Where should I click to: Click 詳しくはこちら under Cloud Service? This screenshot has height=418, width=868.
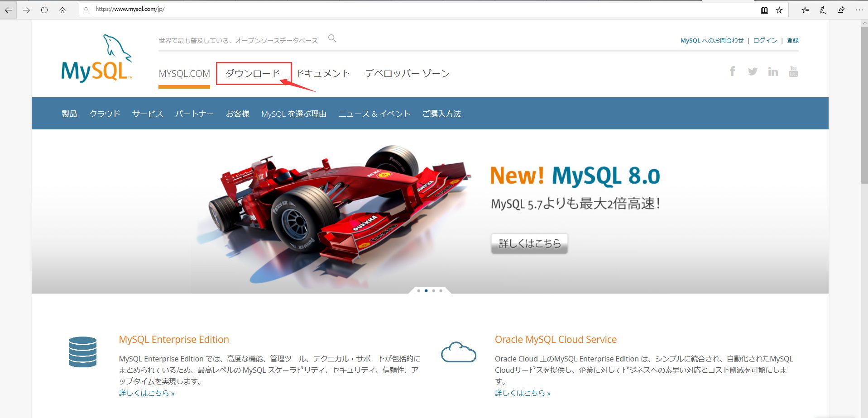pos(523,393)
